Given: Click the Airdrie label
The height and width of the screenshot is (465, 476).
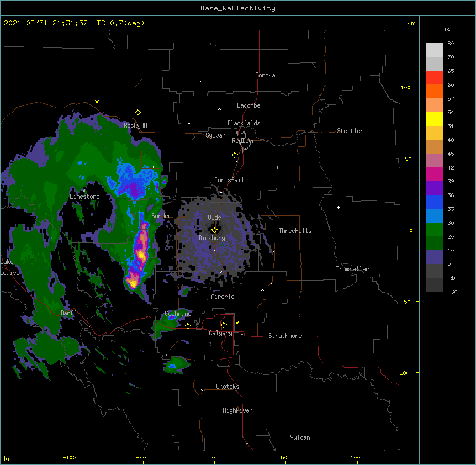Looking at the screenshot, I should point(223,297).
